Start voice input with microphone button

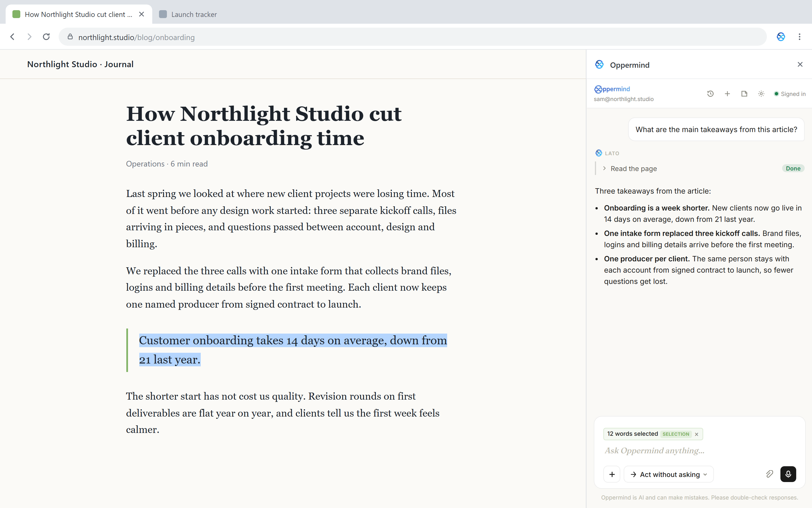pyautogui.click(x=788, y=474)
